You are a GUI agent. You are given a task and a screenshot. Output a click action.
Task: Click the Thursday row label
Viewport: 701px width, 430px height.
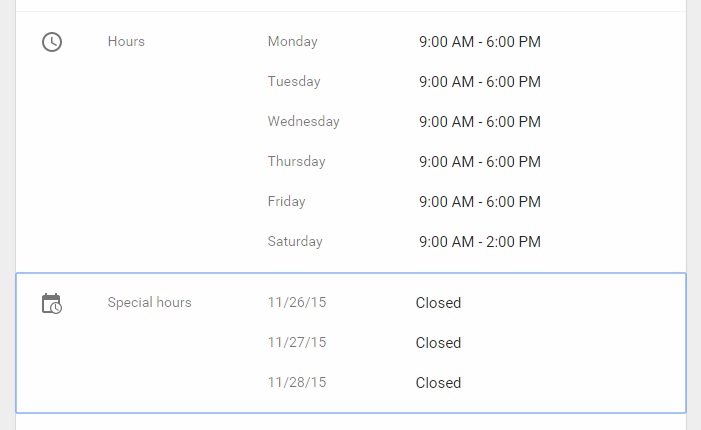296,161
